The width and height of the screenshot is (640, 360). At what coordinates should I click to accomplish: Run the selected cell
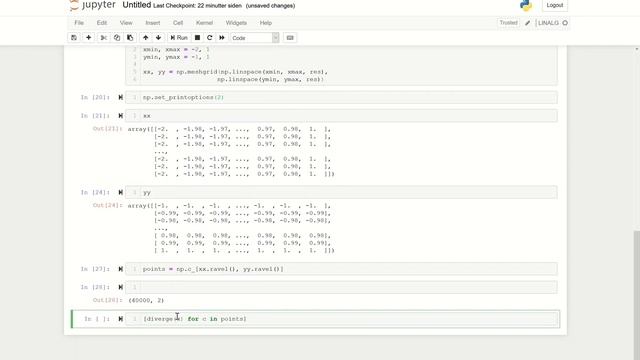point(179,38)
